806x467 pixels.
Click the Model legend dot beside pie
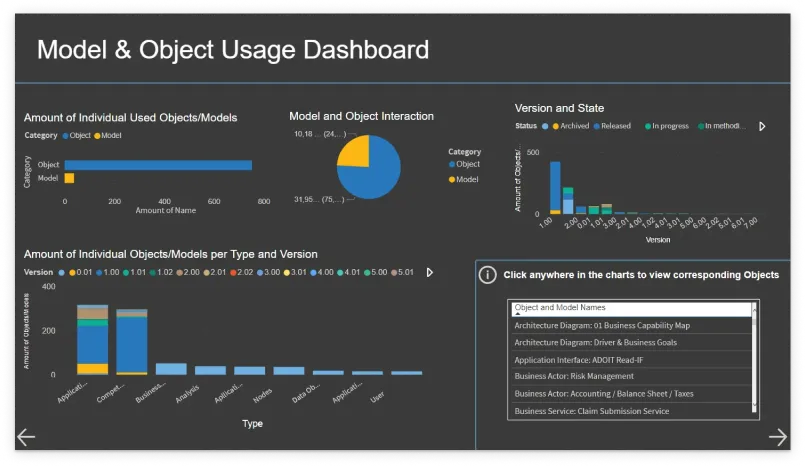click(452, 179)
